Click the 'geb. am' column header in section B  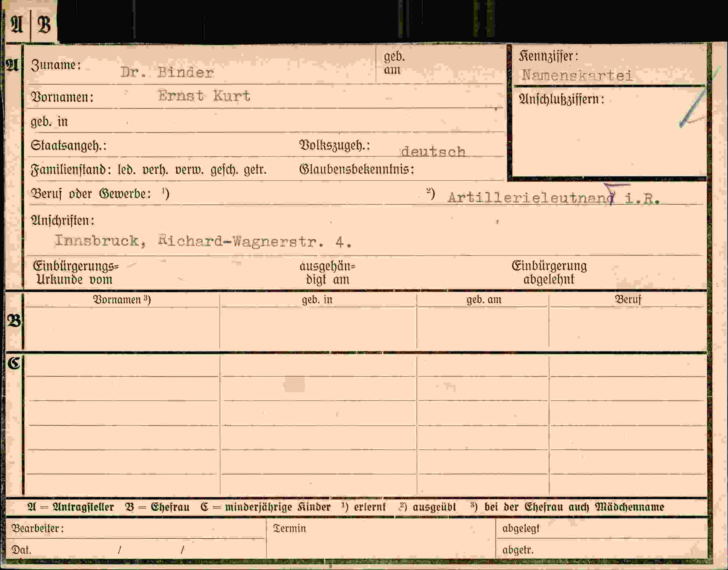(x=484, y=299)
